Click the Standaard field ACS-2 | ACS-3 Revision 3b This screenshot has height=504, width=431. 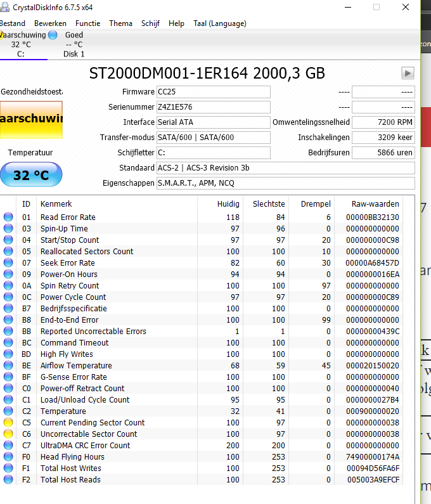tap(286, 168)
